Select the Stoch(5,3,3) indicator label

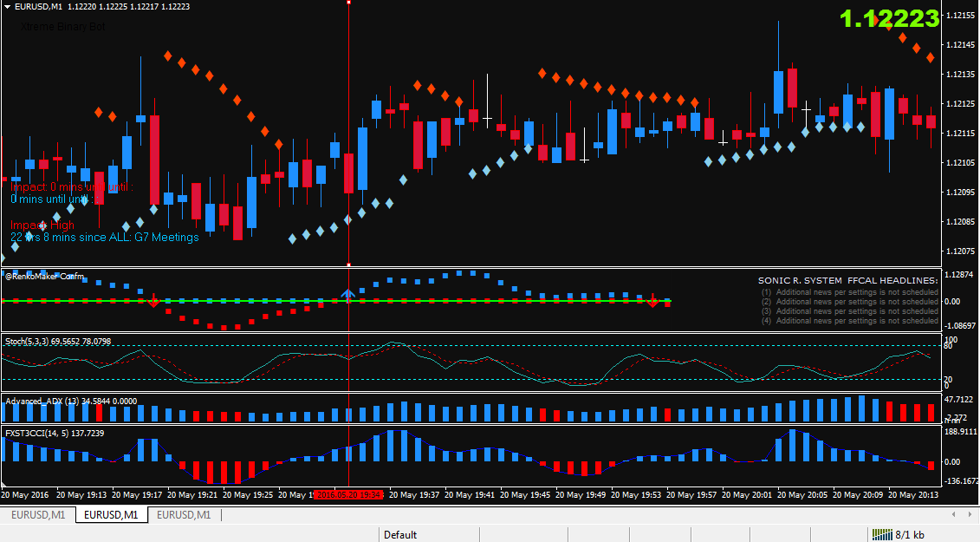(x=58, y=341)
